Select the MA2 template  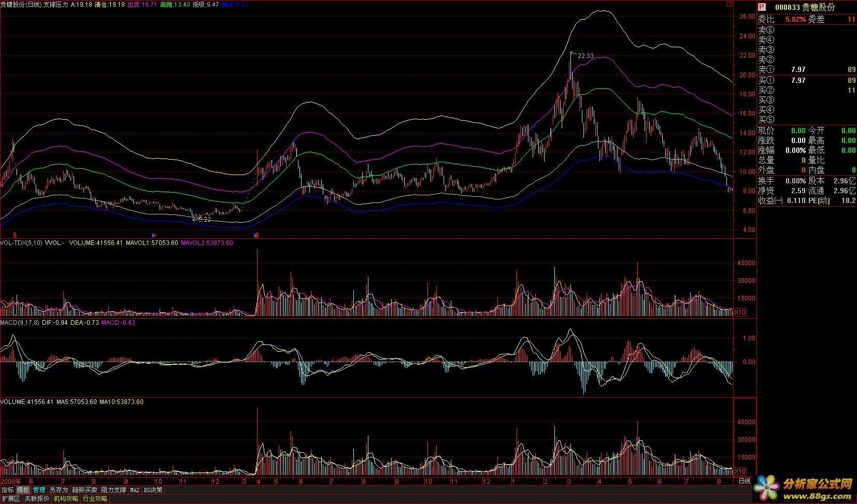pyautogui.click(x=135, y=489)
